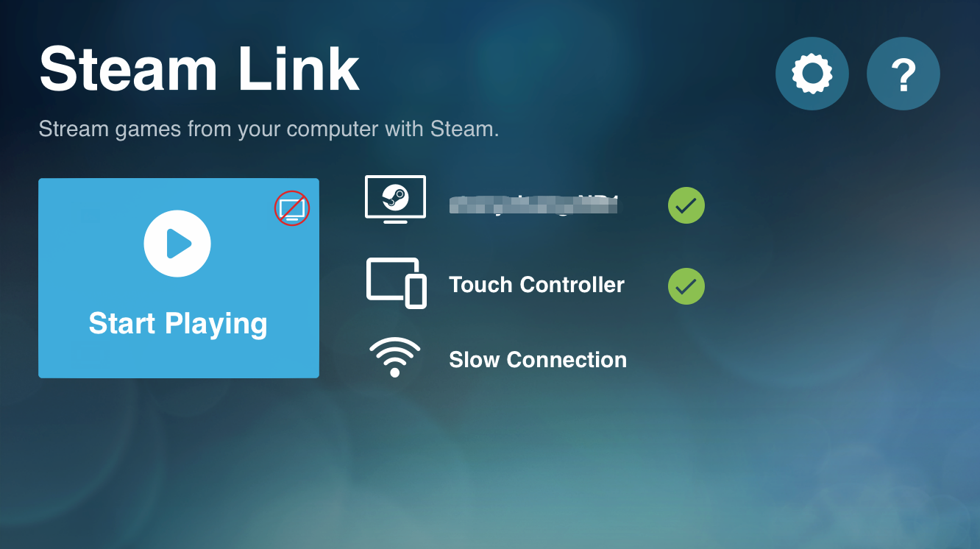Open the Slow Connection status text
This screenshot has height=549, width=980.
point(538,360)
